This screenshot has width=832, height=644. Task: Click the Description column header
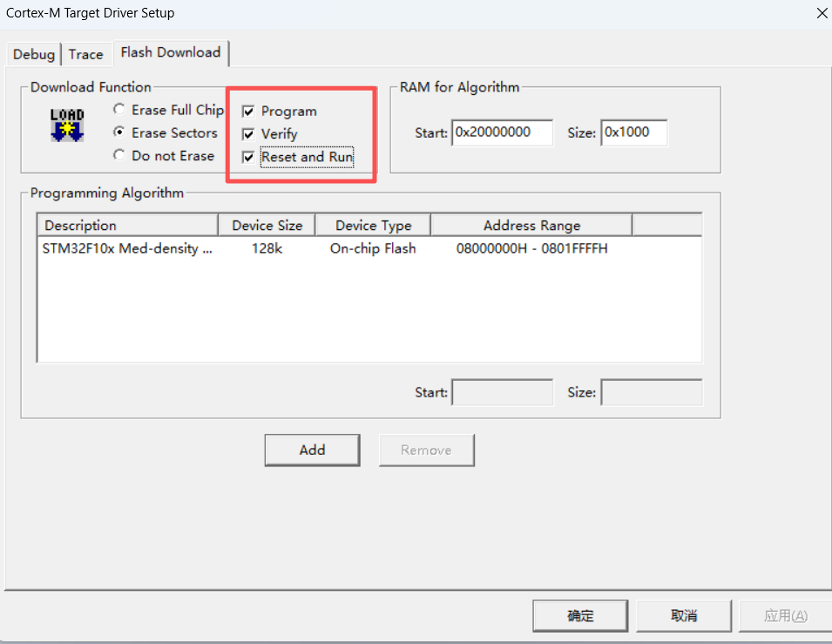(128, 225)
